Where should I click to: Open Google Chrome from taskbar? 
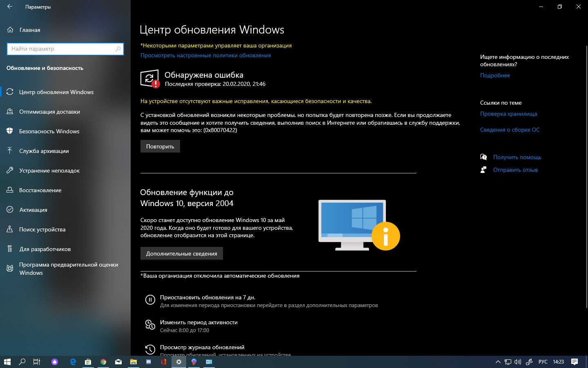coord(103,362)
